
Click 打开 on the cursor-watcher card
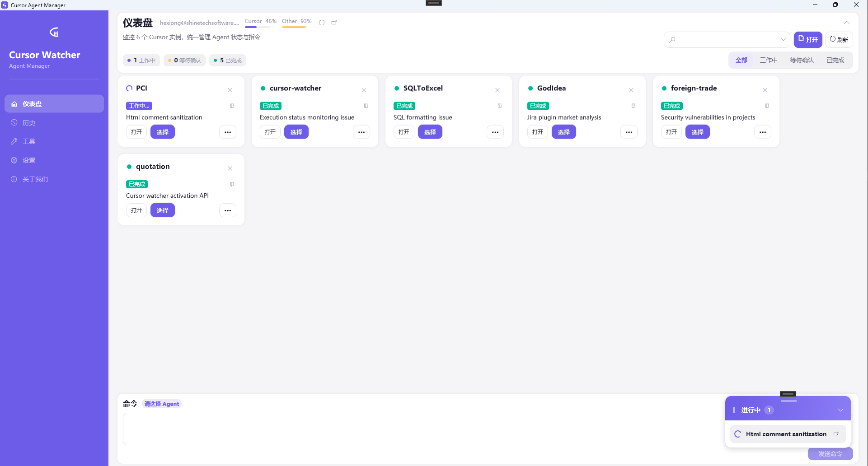click(x=270, y=132)
